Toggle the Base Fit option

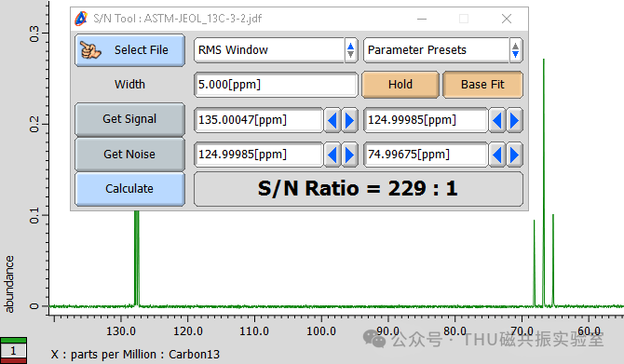[482, 85]
